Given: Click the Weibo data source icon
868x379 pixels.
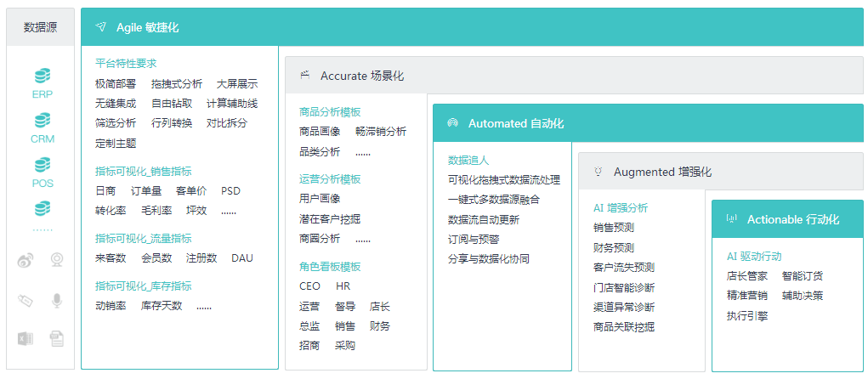Looking at the screenshot, I should coord(26,261).
